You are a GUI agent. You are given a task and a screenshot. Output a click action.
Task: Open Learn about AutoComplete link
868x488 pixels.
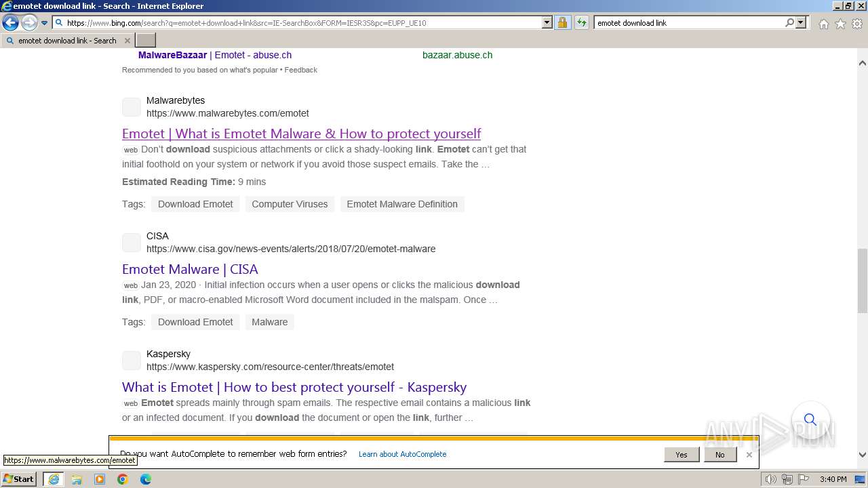tap(402, 454)
